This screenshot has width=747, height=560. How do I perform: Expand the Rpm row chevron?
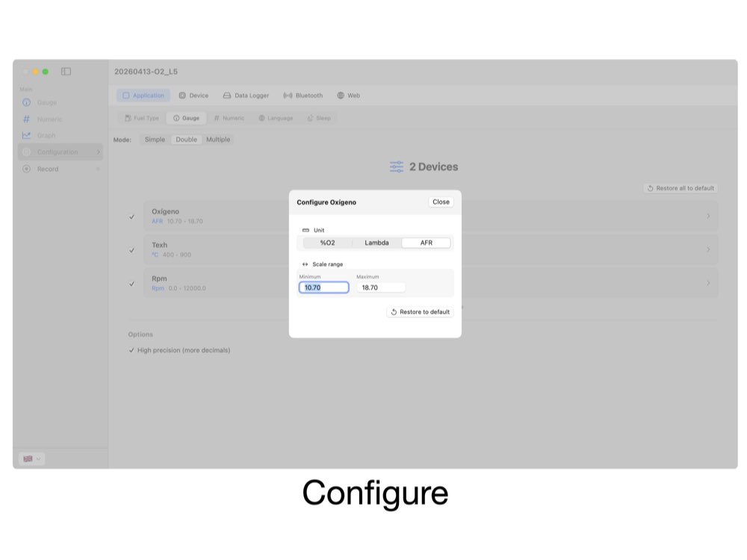tap(708, 283)
